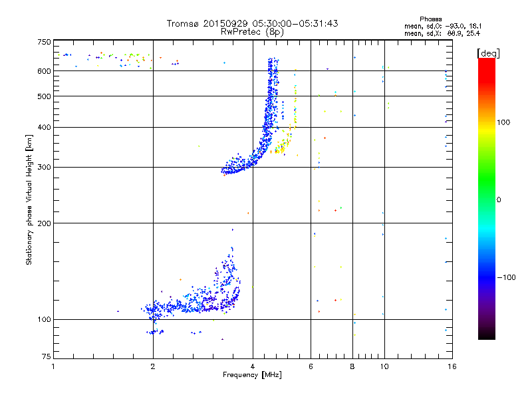Viewport: 532px width, 399px height.
Task: Click the plot title 'Tromsø 20150929 05:30:00-05:31:43'
Action: point(252,23)
